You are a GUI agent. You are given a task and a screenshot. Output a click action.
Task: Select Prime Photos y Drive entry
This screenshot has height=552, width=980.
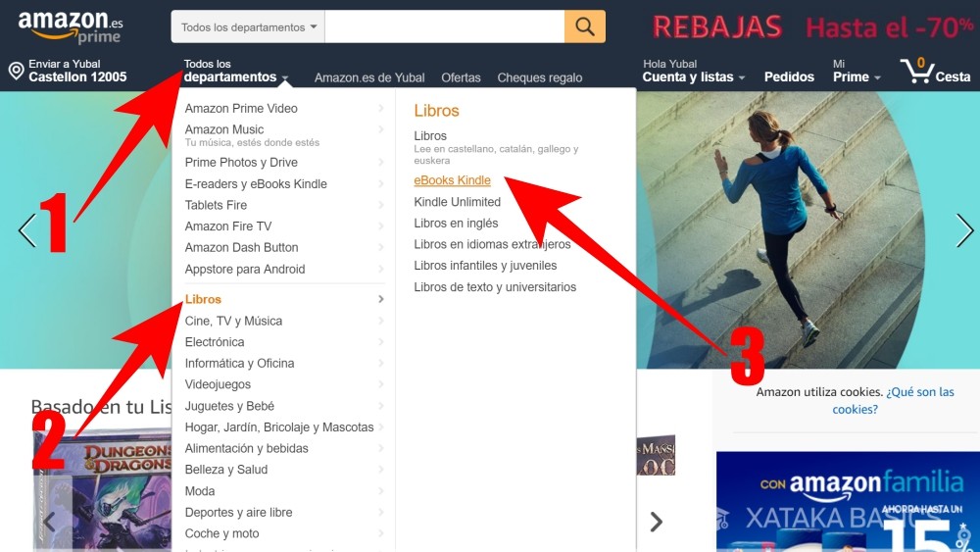pyautogui.click(x=241, y=163)
